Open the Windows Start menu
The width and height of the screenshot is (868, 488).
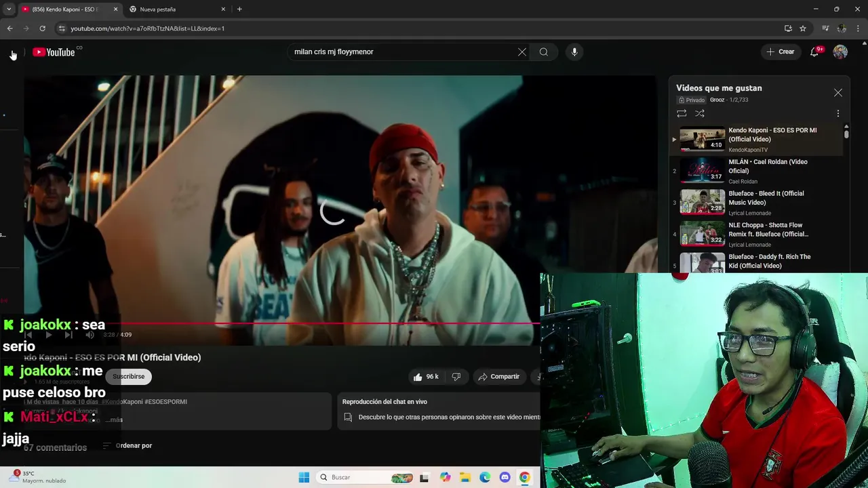click(304, 477)
